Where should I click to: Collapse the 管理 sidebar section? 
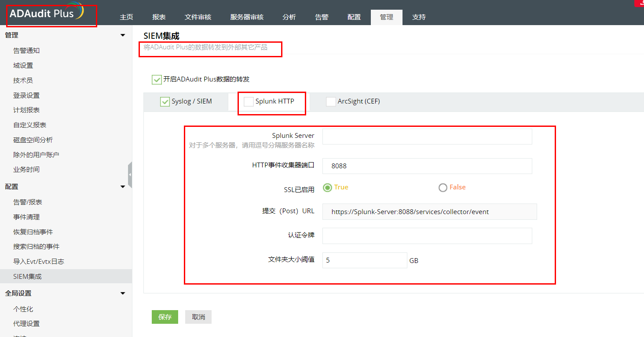[x=123, y=35]
